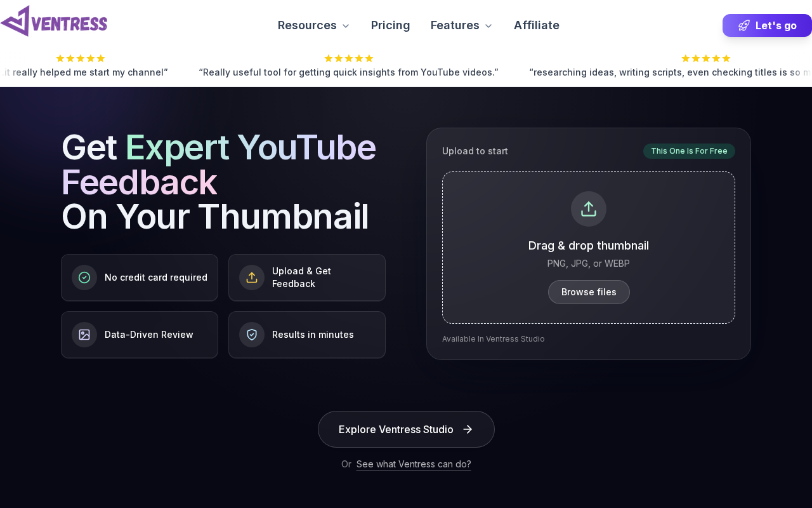
Task: Click the Ventress logo
Action: click(54, 21)
